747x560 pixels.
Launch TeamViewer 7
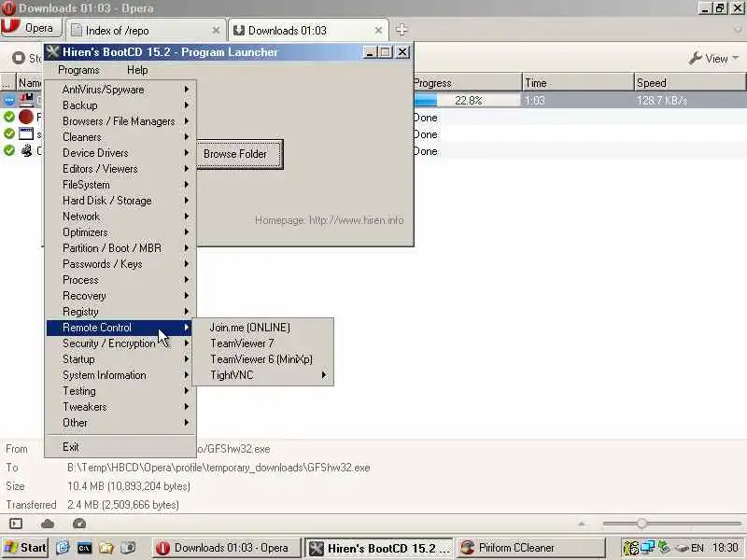pos(263,343)
